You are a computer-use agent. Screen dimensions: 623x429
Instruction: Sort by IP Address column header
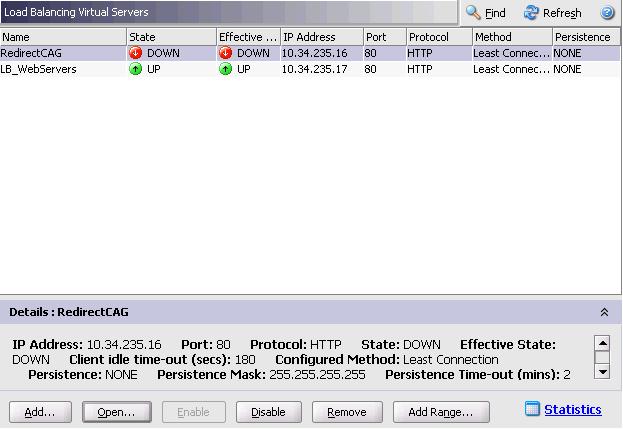320,37
